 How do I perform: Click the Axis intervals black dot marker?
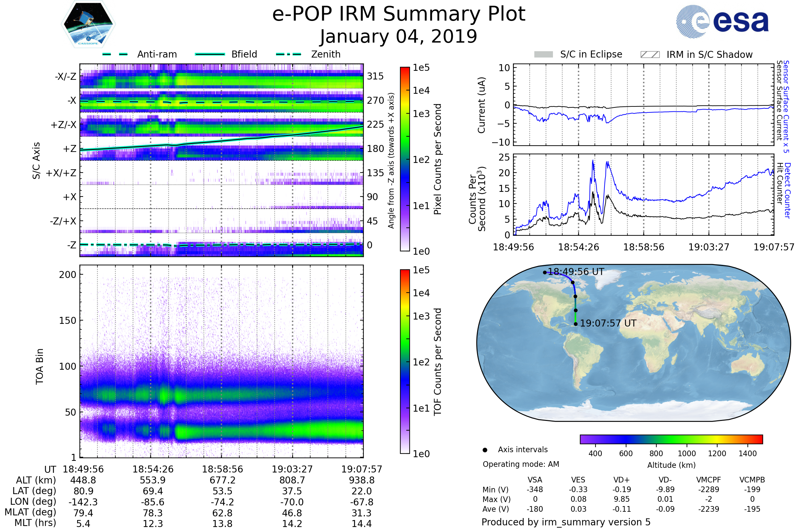[x=485, y=450]
